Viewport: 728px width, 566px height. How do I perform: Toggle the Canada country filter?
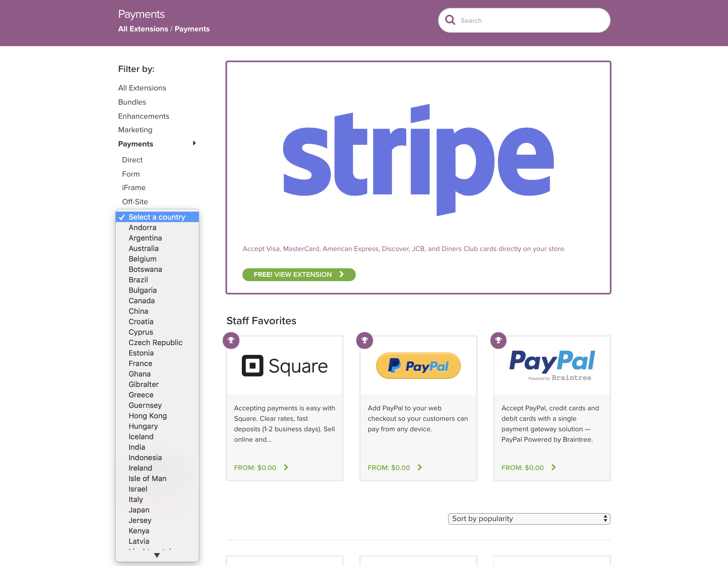click(x=142, y=300)
